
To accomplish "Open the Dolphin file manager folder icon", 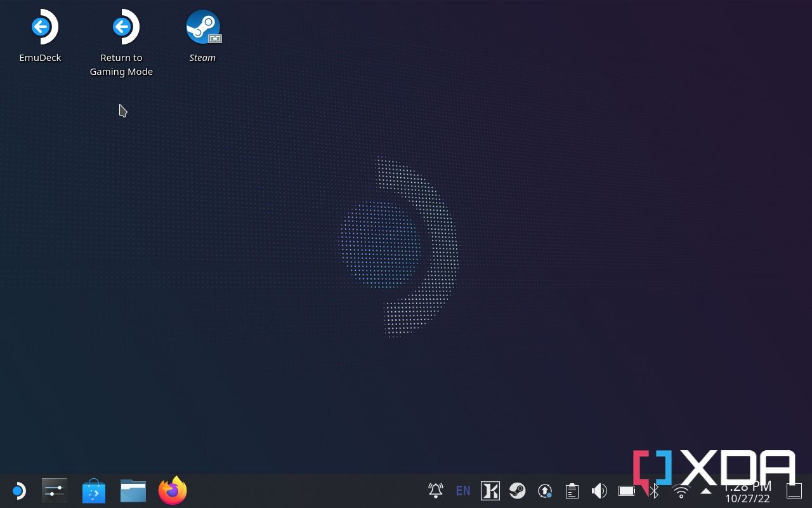I will click(x=133, y=491).
